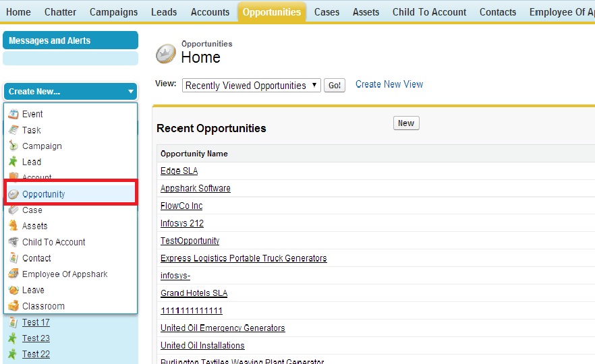
Task: Open the Chatter tab
Action: tap(60, 12)
